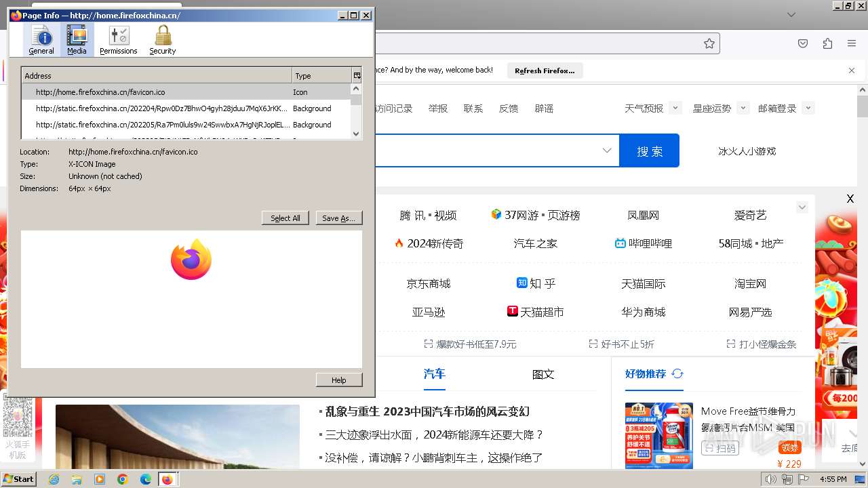
Task: Select the 202204 Background image row
Action: coord(186,108)
